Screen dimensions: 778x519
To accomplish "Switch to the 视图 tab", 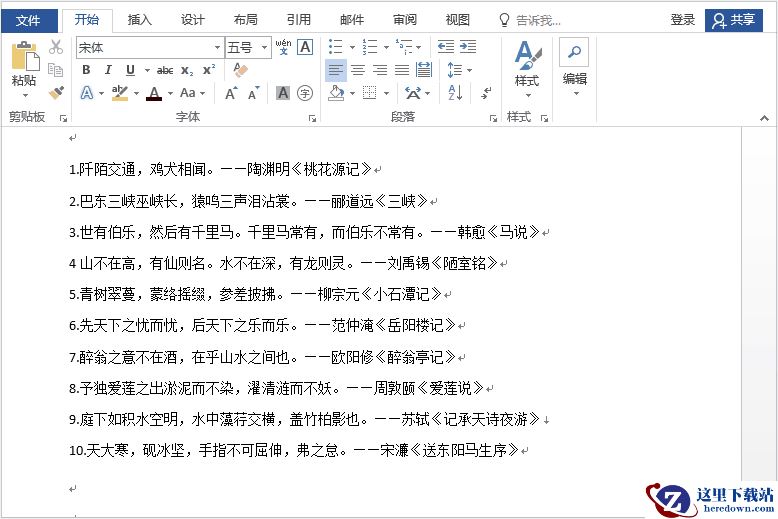I will coord(457,20).
